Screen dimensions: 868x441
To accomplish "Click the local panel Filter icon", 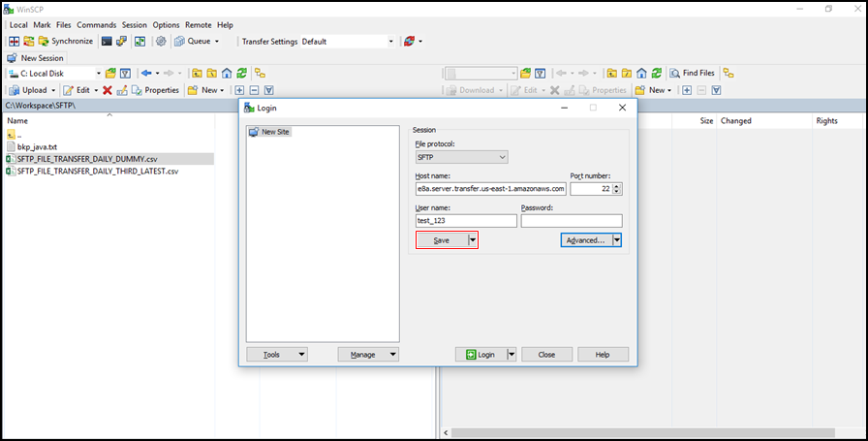I will (126, 73).
